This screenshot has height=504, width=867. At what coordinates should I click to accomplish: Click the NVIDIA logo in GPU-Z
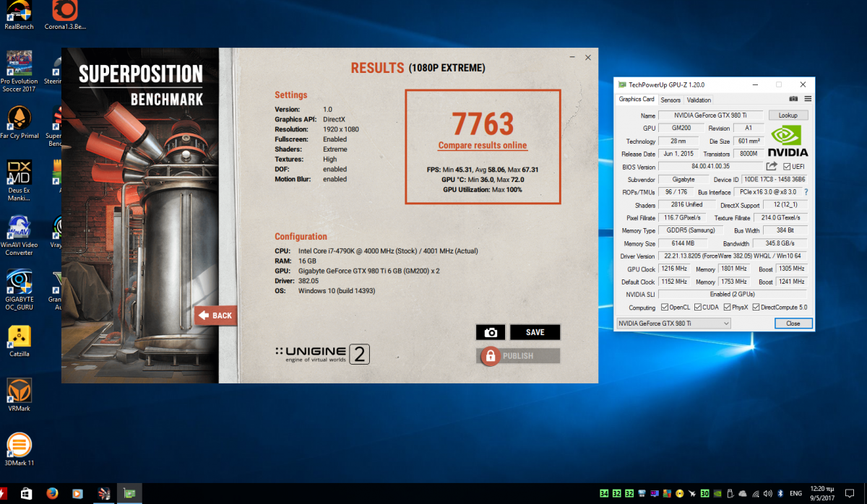[788, 142]
